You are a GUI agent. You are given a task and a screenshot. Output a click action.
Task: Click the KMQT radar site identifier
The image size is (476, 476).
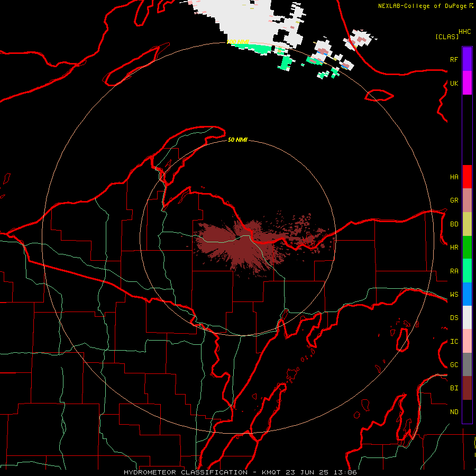coord(272,472)
